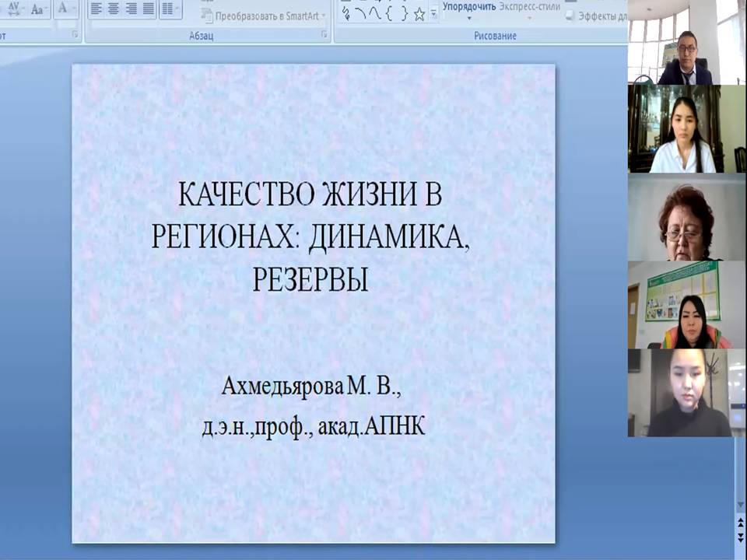Open the columns dropdown
Image resolution: width=747 pixels, height=560 pixels.
[170, 9]
